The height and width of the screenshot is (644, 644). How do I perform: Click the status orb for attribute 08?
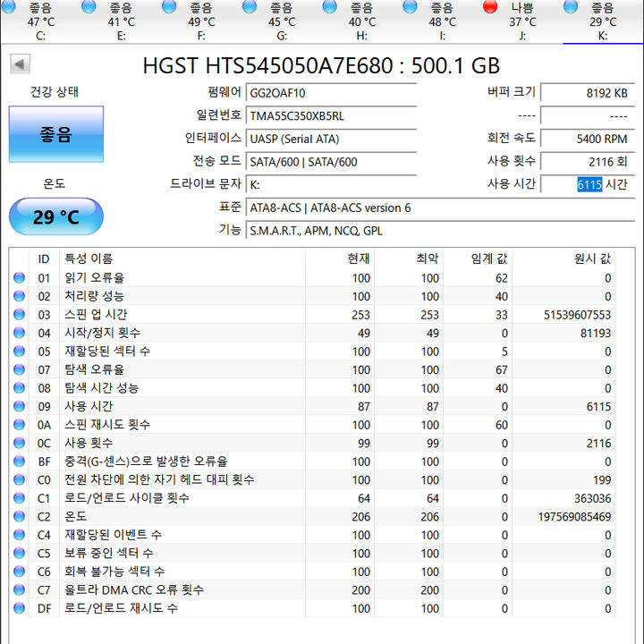[20, 387]
